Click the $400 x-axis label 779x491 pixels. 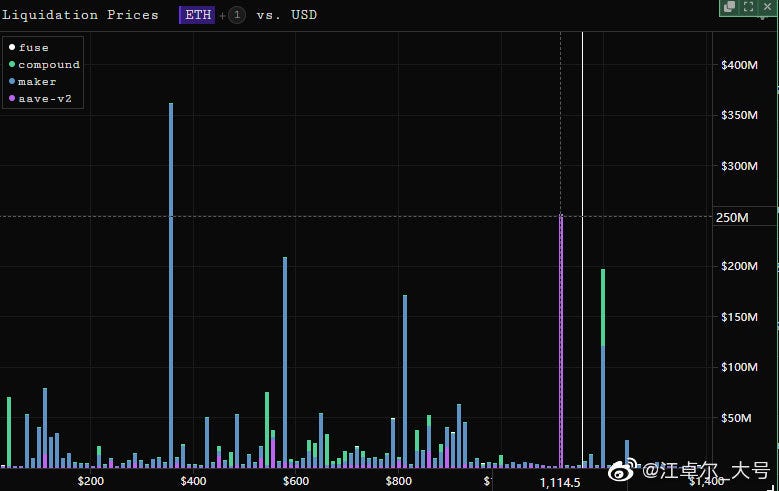tap(193, 481)
